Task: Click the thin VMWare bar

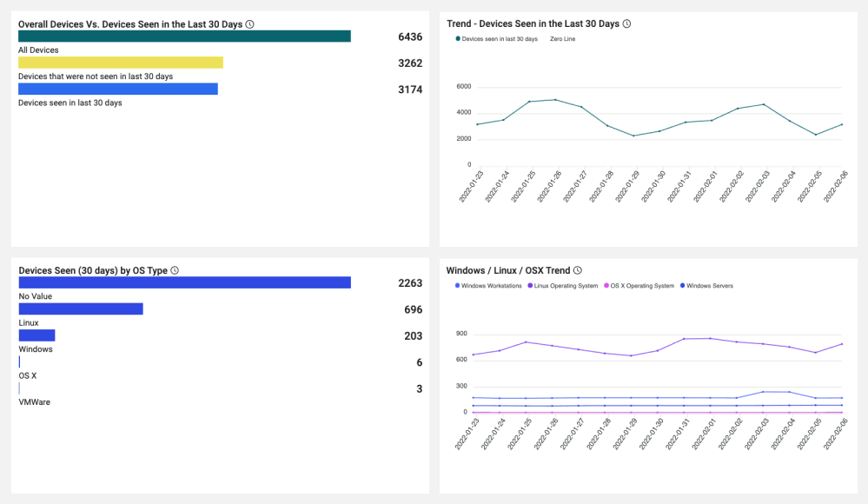Action: 19,388
